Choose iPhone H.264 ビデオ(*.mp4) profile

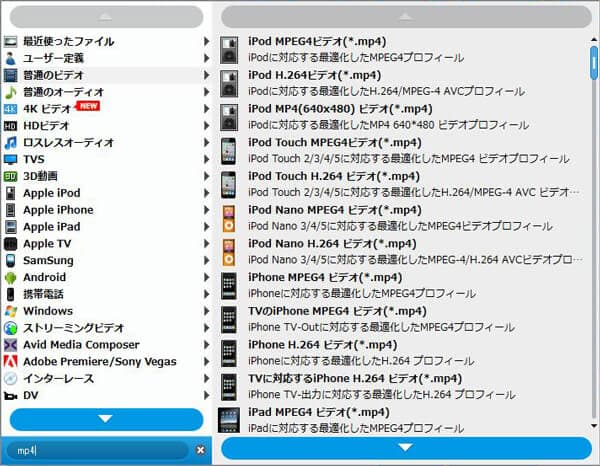click(x=402, y=353)
